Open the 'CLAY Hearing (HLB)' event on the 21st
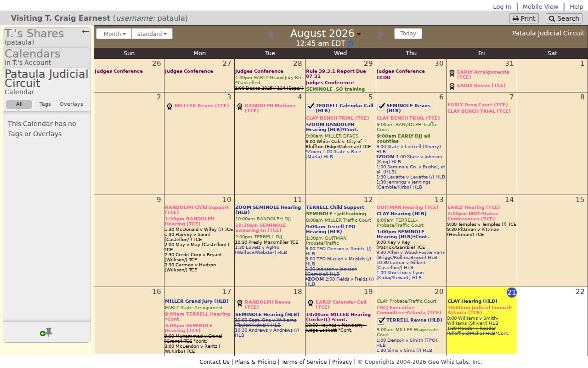 click(x=472, y=301)
